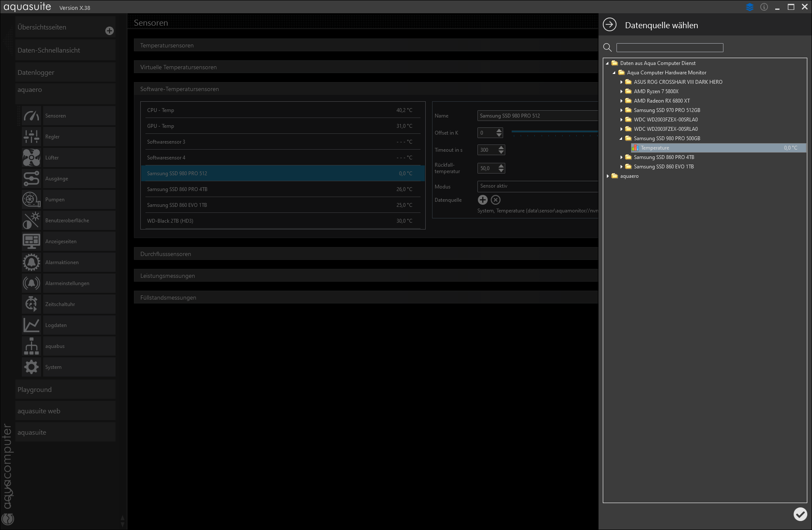812x530 pixels.
Task: Open Pumpen pump icon
Action: coord(31,200)
